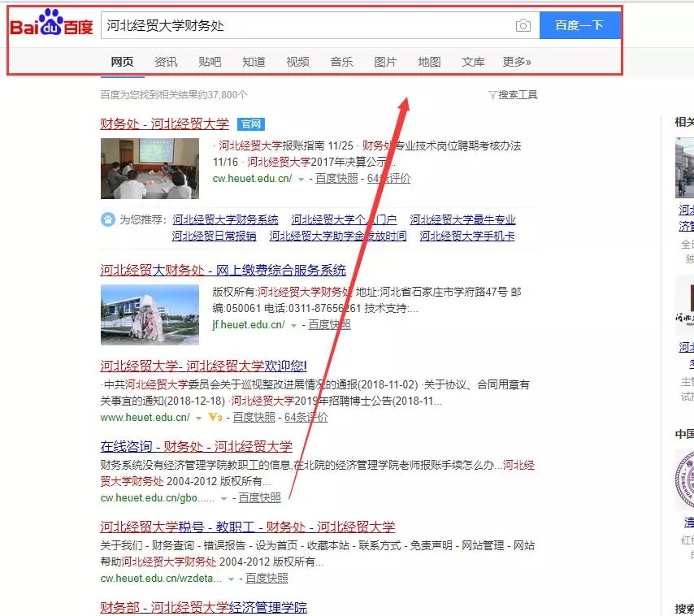This screenshot has height=616, width=694.
Task: Open the 搜索工具 link
Action: coord(518,95)
